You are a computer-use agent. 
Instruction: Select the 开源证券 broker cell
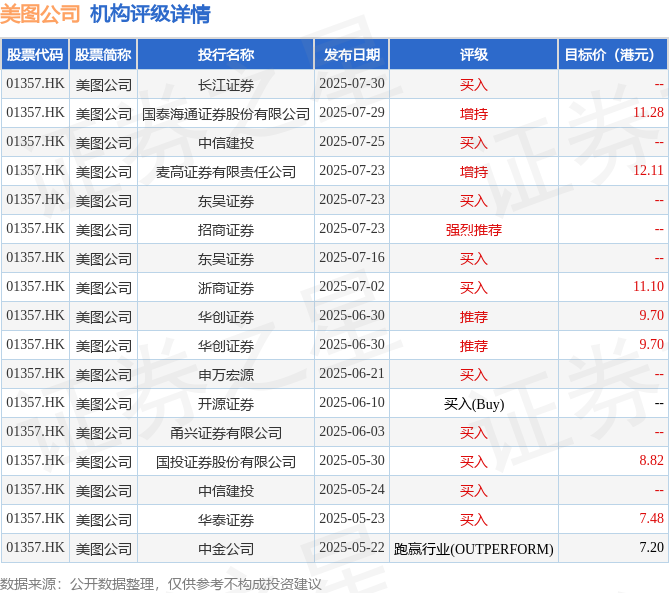226,404
